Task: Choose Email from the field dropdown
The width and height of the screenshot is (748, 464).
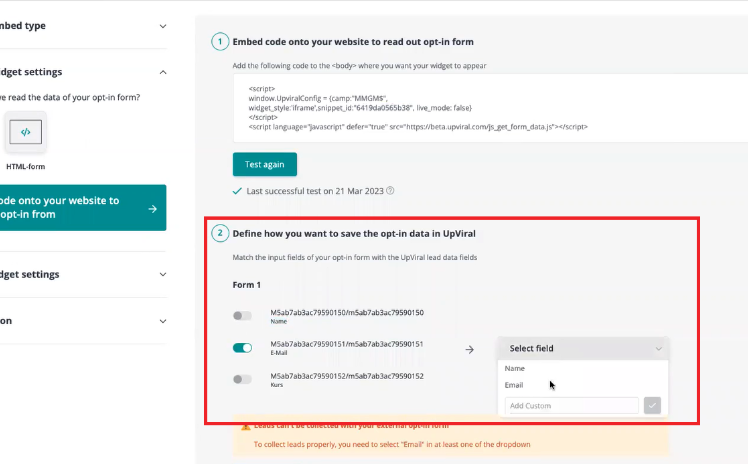Action: pyautogui.click(x=514, y=385)
